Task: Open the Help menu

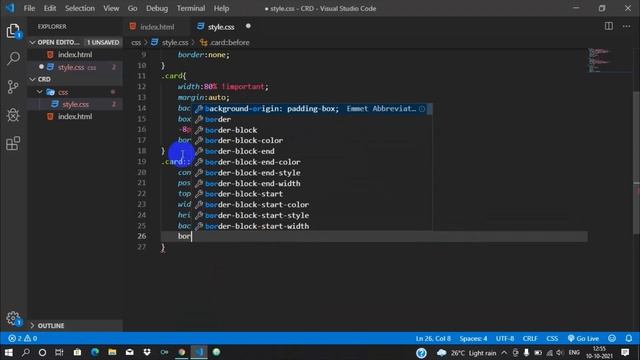Action: pyautogui.click(x=221, y=8)
